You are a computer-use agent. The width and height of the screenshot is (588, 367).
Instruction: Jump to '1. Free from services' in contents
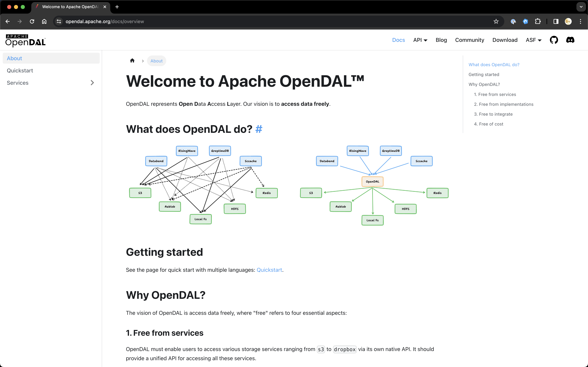[x=495, y=94]
